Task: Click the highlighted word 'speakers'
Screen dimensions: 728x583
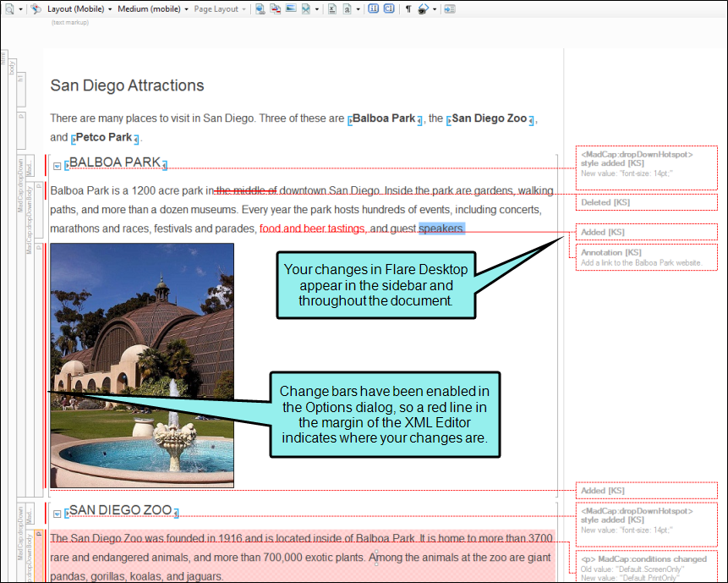Action: point(441,228)
